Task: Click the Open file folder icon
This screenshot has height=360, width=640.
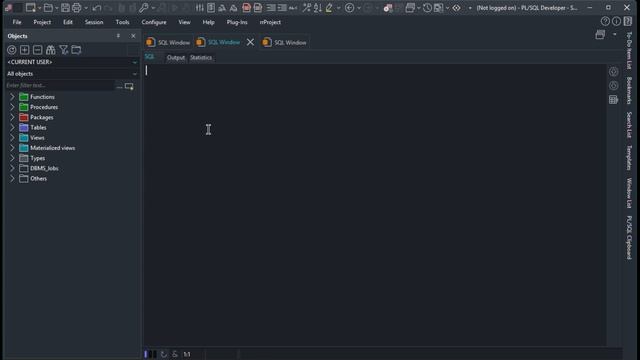Action: point(48,8)
